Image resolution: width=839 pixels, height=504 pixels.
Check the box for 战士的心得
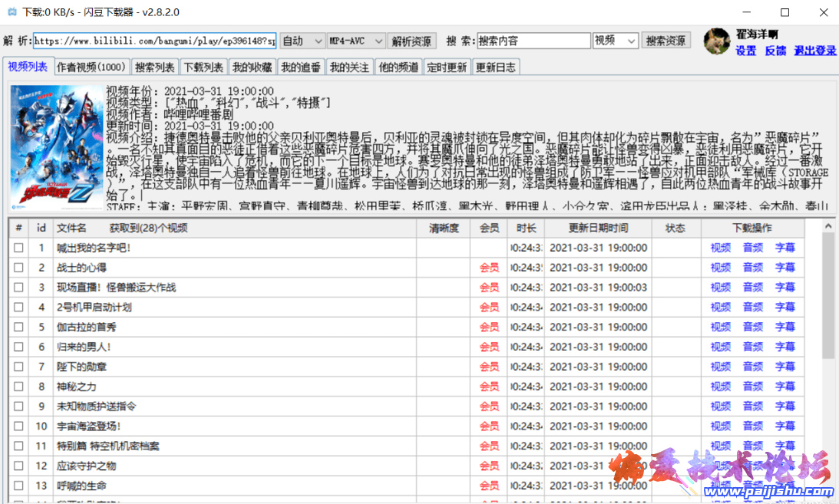pyautogui.click(x=19, y=268)
